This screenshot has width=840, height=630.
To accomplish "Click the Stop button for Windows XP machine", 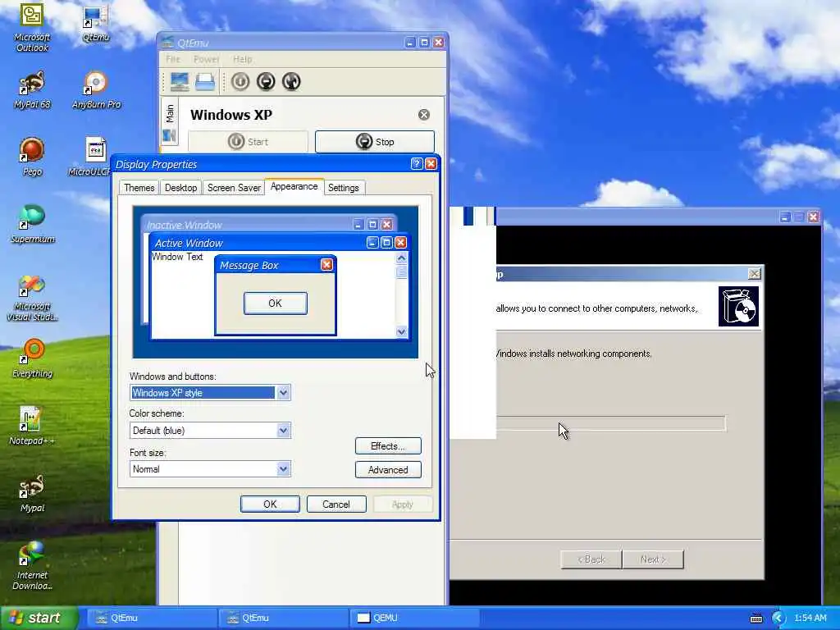I will 374,141.
